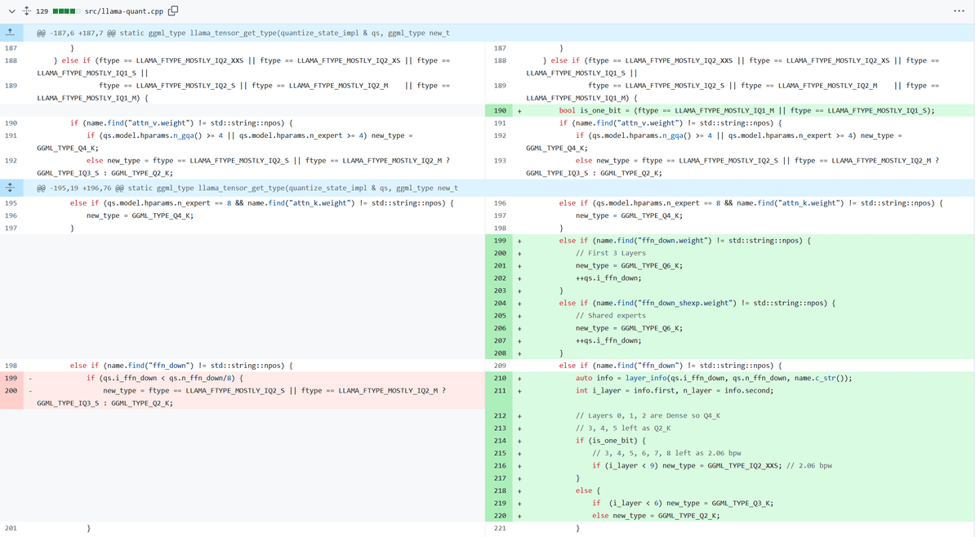
Task: Select right-side line number 221
Action: (x=500, y=528)
